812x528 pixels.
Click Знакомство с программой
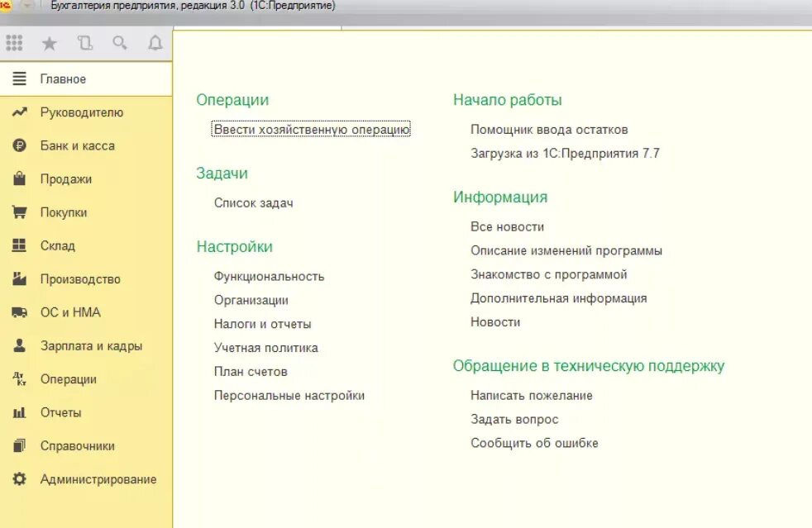(549, 274)
